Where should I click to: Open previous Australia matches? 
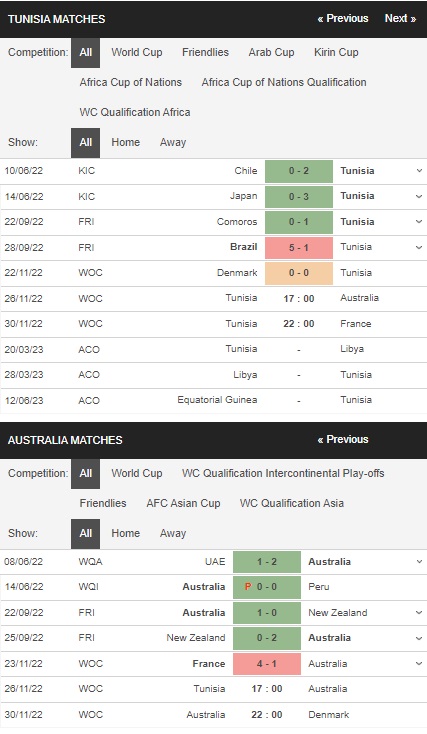[x=343, y=440]
